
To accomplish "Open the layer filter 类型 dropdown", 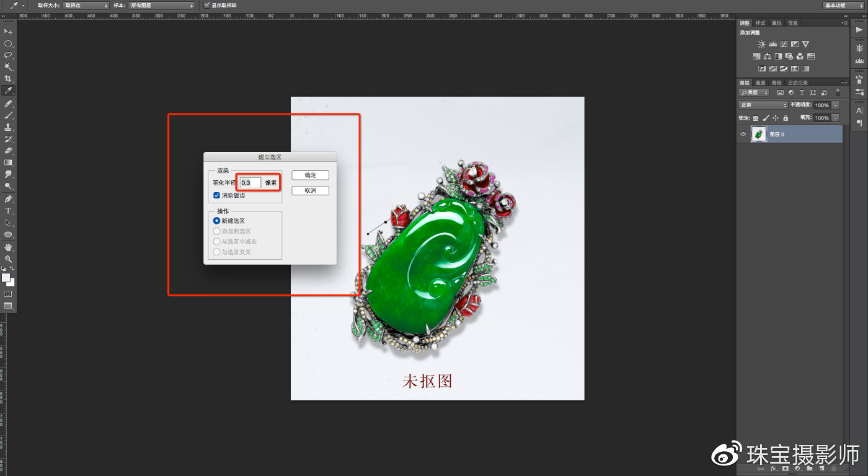I will [754, 92].
